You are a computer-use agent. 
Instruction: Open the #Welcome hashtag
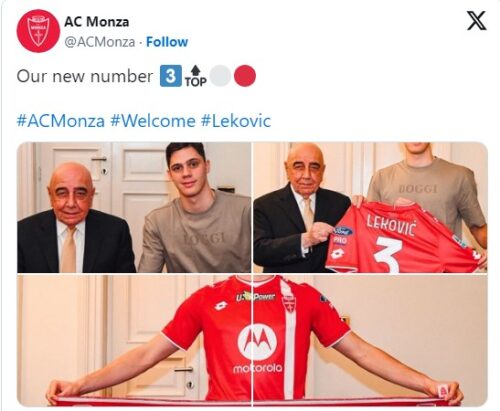pyautogui.click(x=153, y=121)
